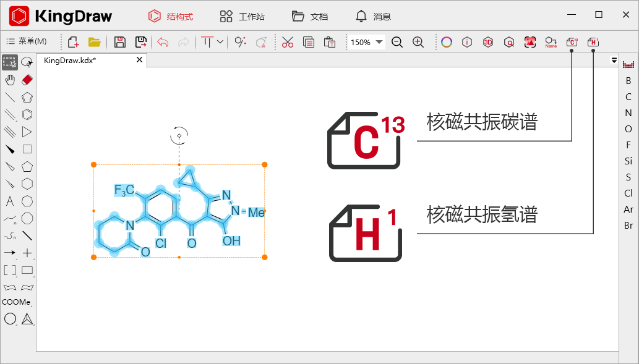Select the lasso selection tool

click(27, 62)
